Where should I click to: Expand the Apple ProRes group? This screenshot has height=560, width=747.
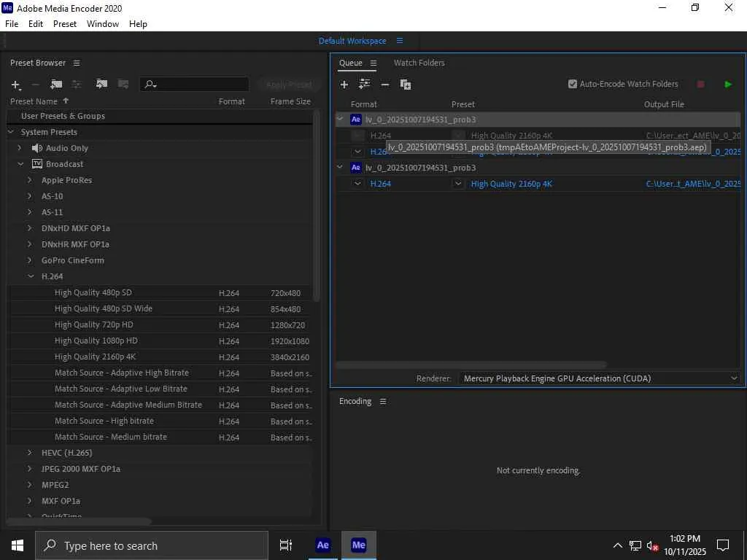tap(29, 180)
